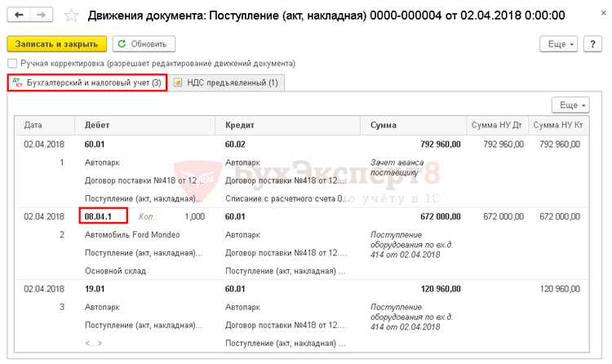
Task: Click Автомобиль Ford Mondeo entry
Action: 132,235
